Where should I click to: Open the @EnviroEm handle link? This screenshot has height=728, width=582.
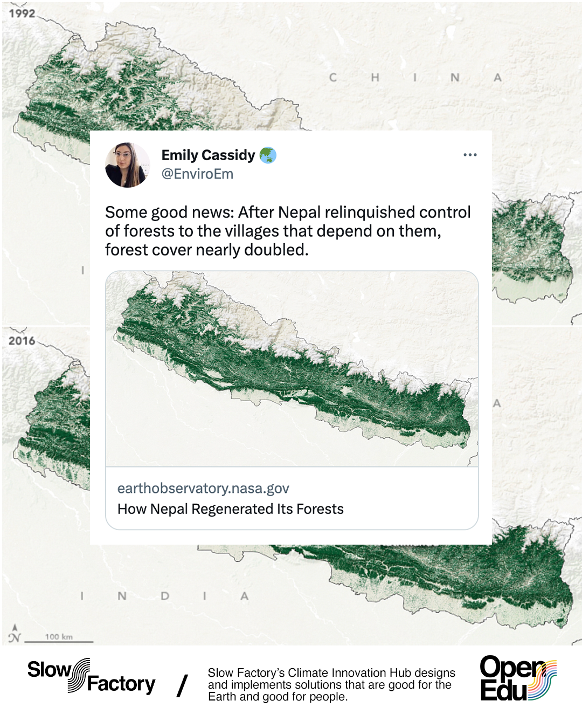click(x=197, y=174)
